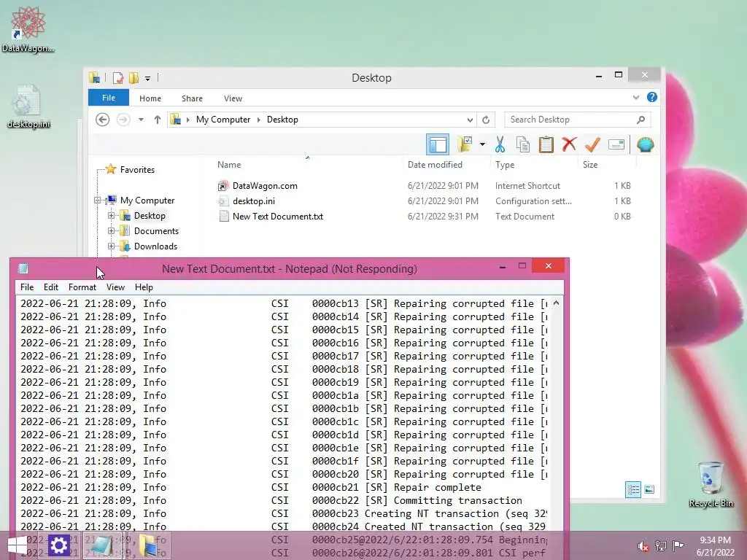Select the Recycle Bin desktop icon
747x560 pixels.
pos(711,484)
